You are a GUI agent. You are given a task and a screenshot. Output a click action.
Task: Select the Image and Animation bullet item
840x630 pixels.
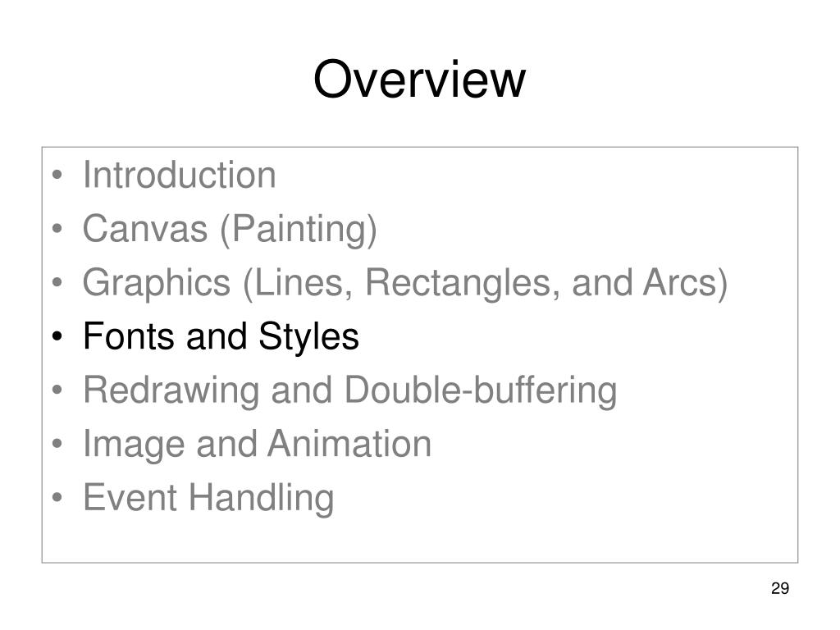coord(257,444)
